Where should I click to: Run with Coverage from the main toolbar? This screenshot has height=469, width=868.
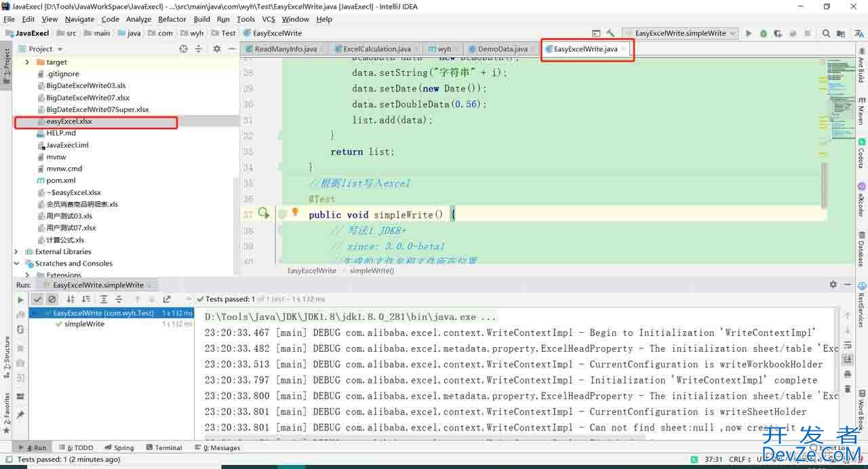coord(778,33)
